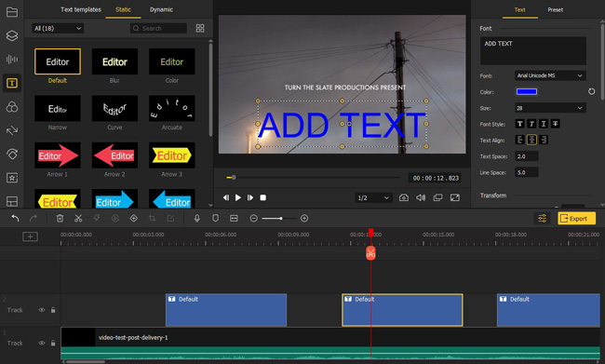Click the redo arrow in timeline toolbar

click(34, 219)
